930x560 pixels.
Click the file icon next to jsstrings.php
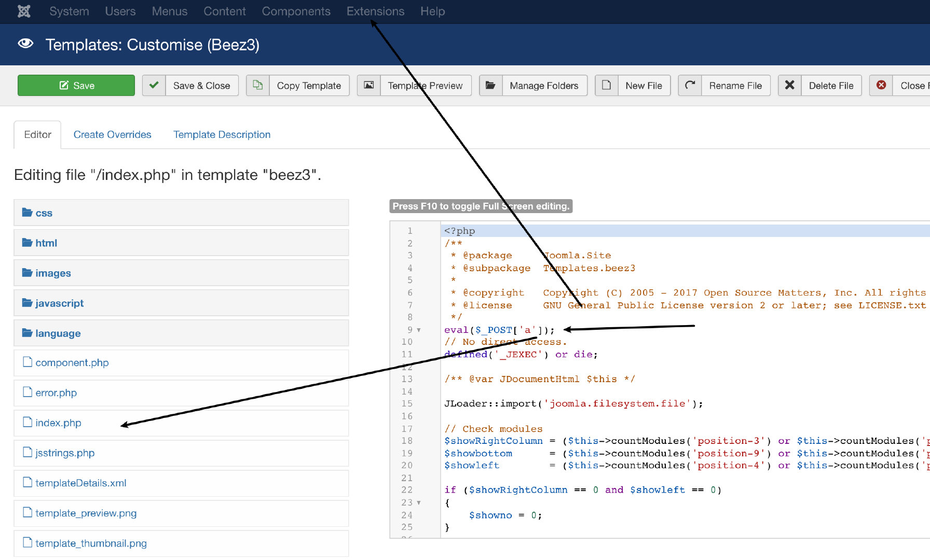[x=28, y=452]
